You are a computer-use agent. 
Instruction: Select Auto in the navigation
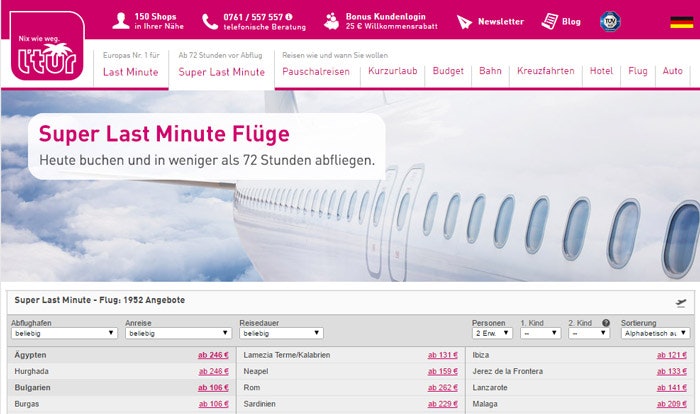pyautogui.click(x=672, y=71)
